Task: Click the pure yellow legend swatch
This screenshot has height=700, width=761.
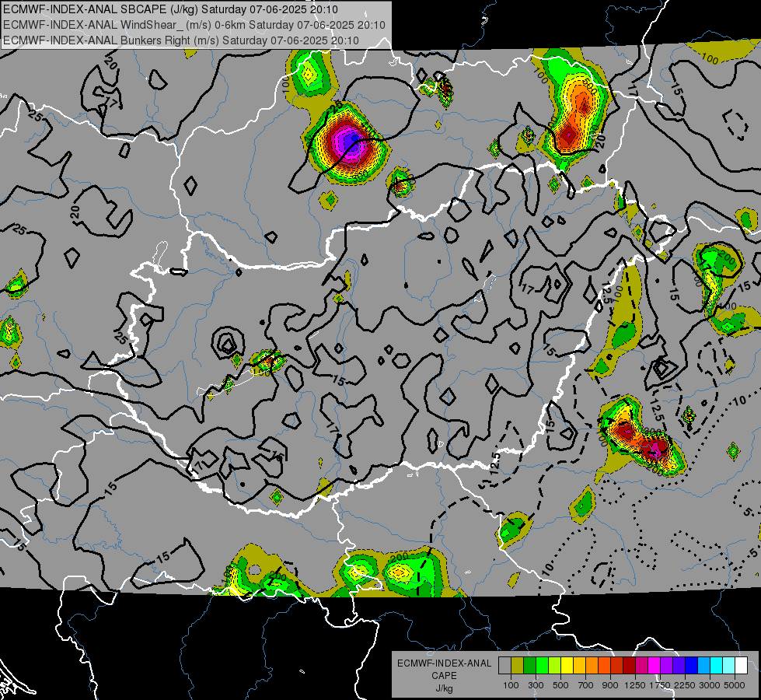Action: [x=567, y=666]
